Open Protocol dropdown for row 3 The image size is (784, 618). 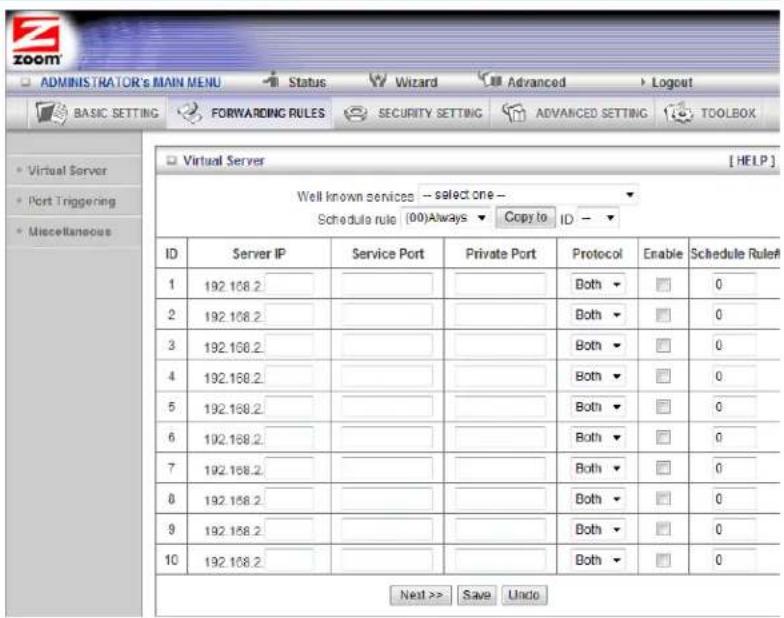coord(598,346)
